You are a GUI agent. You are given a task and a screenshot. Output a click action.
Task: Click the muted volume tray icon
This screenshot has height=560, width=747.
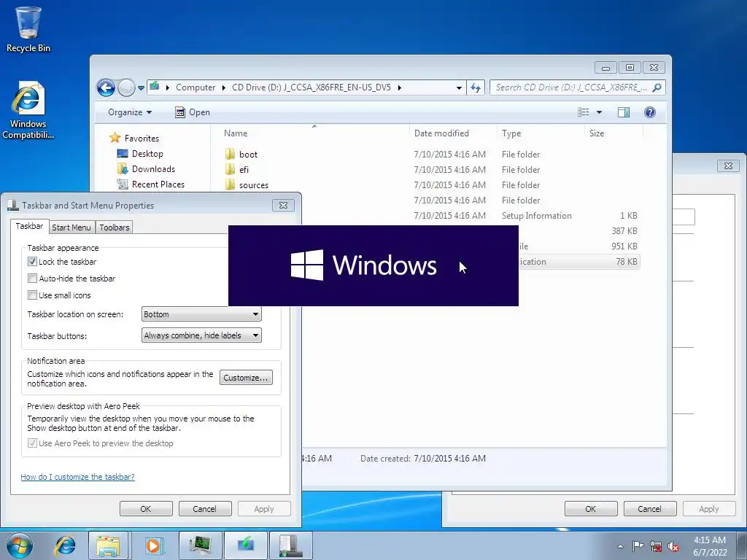pos(673,546)
